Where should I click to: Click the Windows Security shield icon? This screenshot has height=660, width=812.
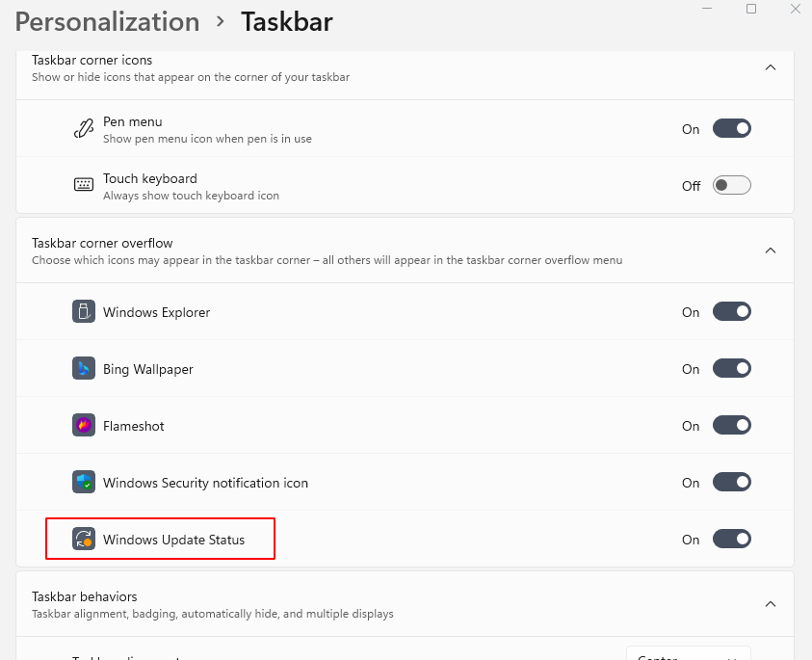click(x=84, y=483)
